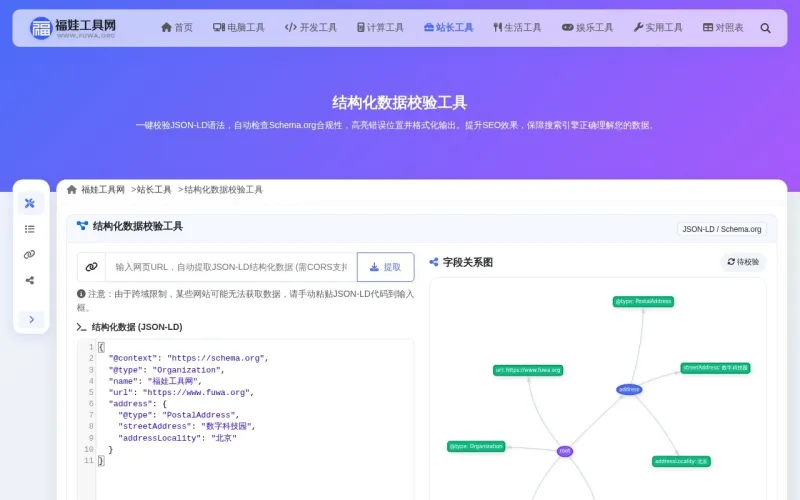Open the 电脑工具 menu
The height and width of the screenshot is (500, 800).
pyautogui.click(x=239, y=28)
